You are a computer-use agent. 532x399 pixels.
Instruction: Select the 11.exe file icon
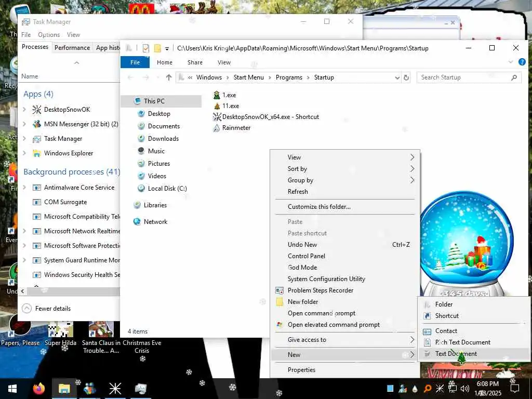click(x=217, y=106)
